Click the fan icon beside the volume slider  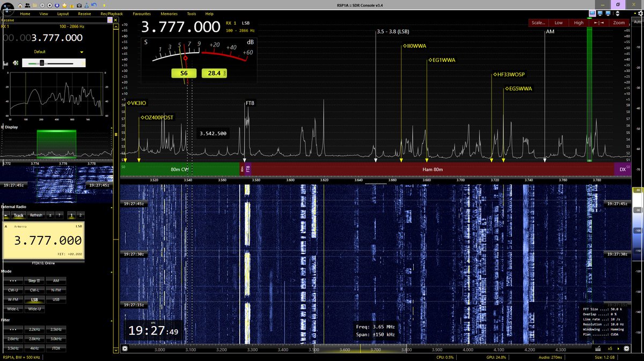(x=16, y=63)
